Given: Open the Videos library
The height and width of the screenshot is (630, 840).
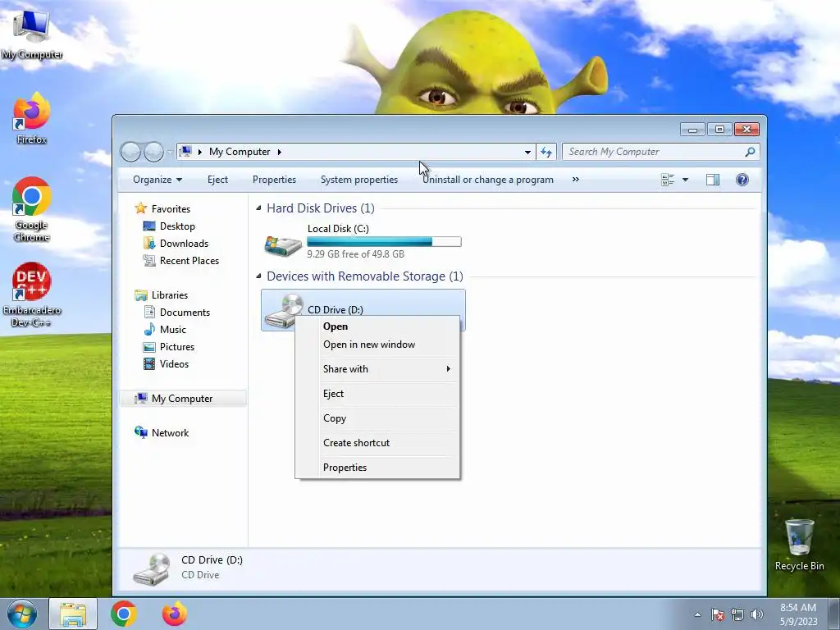Looking at the screenshot, I should point(174,363).
